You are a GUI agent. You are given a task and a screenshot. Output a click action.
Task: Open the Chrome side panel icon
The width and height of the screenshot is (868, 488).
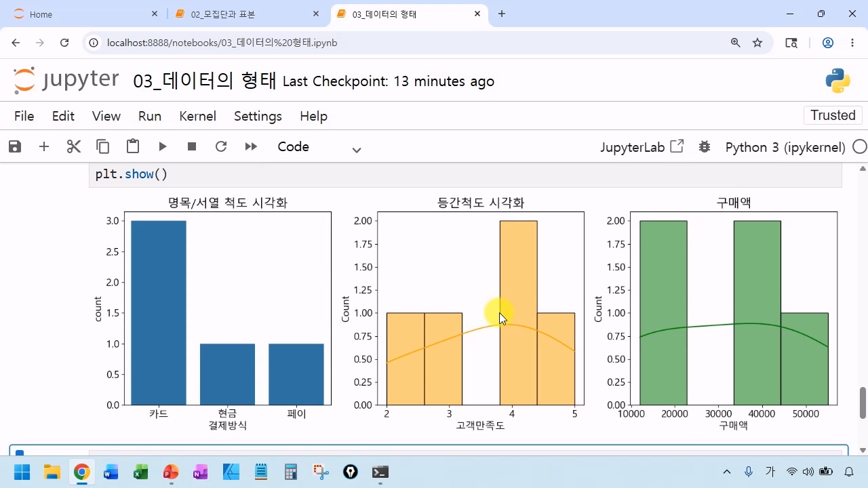(x=791, y=43)
